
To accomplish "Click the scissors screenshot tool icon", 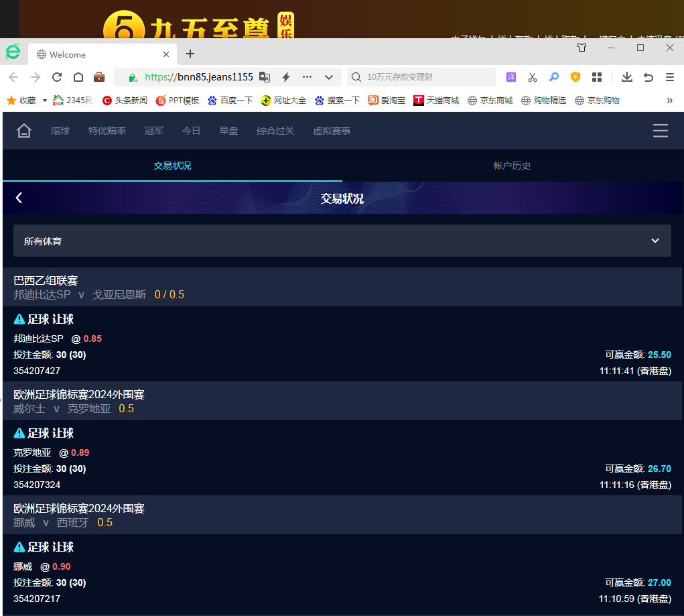I will coord(533,77).
